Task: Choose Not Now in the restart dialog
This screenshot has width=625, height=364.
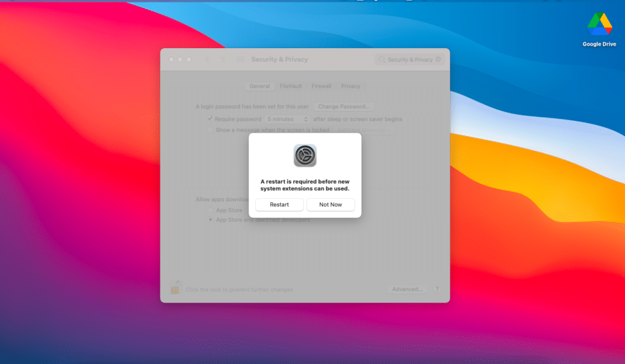Action: click(x=330, y=204)
